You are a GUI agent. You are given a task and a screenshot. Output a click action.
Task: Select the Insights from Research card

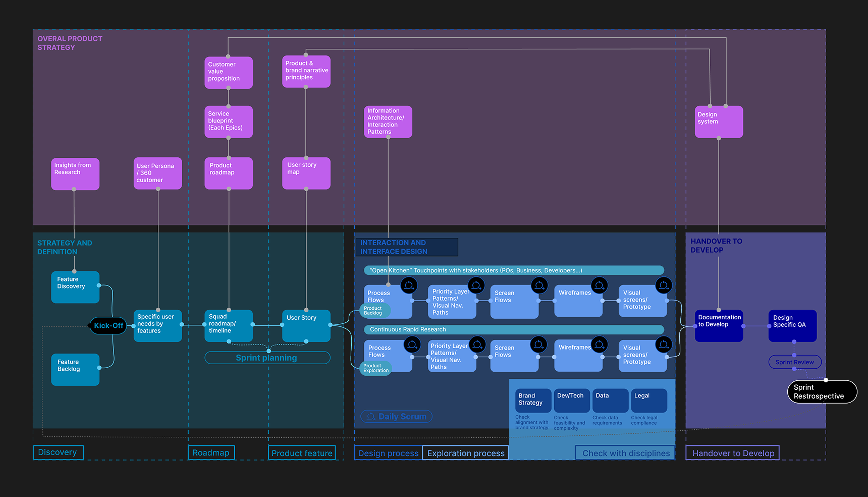point(75,174)
